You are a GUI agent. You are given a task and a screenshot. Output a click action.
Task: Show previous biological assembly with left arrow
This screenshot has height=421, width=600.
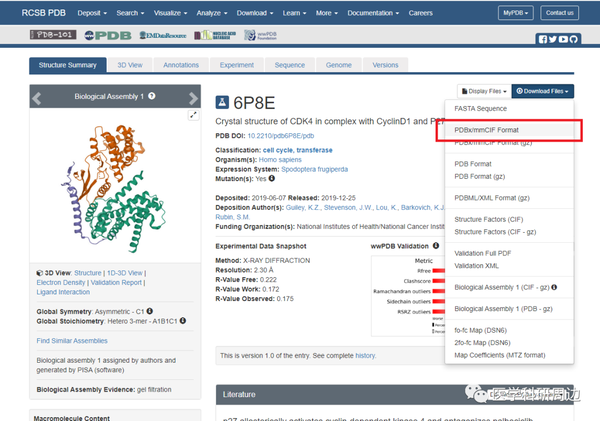point(37,98)
